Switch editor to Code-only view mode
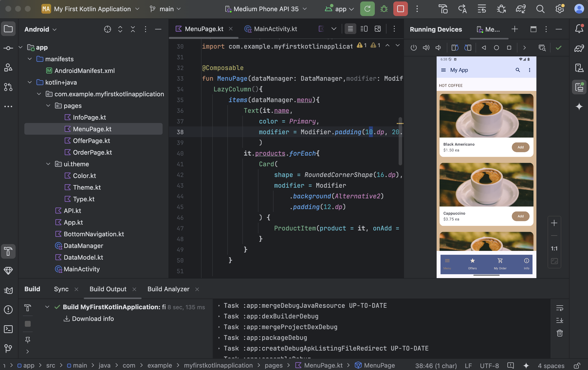588x370 pixels. (x=350, y=29)
